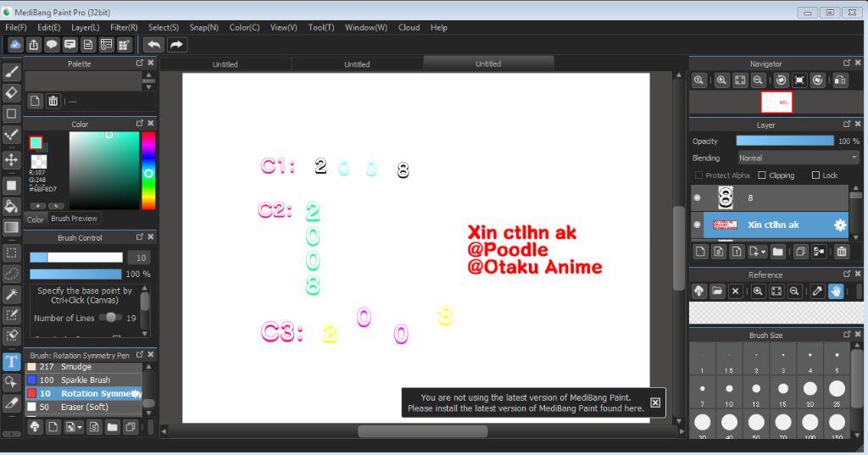The height and width of the screenshot is (455, 868).
Task: Create a new layer in Layer panel
Action: (700, 252)
